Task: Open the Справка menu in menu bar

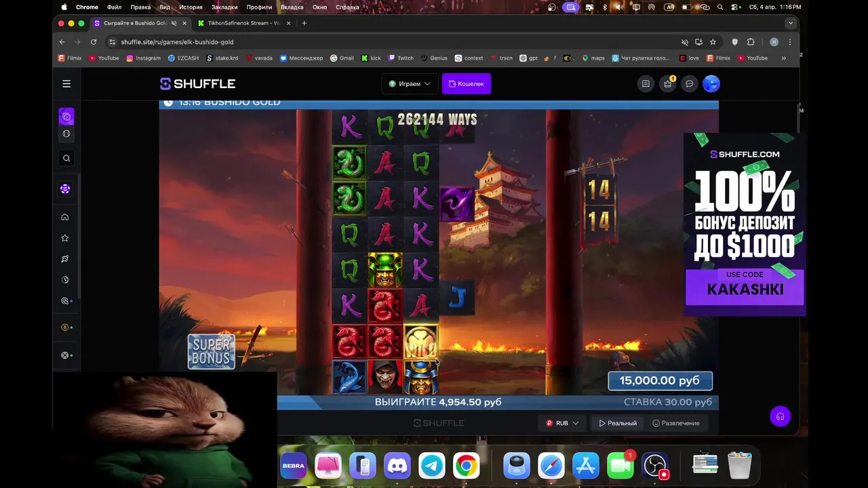Action: (x=348, y=7)
